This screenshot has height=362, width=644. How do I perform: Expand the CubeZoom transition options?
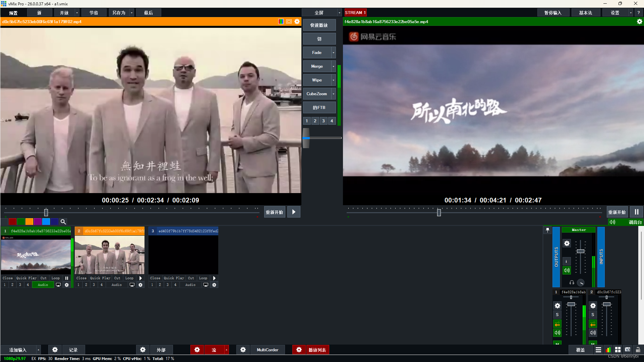(333, 94)
